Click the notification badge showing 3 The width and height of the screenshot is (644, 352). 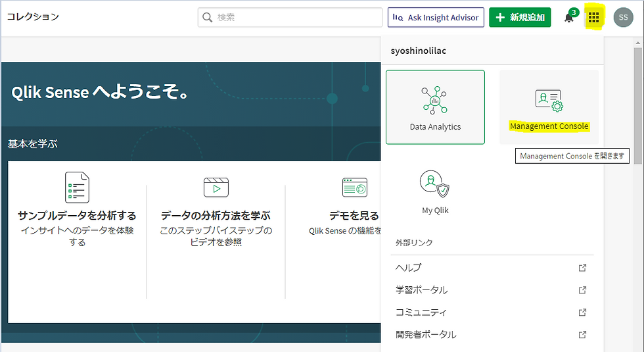pos(574,13)
